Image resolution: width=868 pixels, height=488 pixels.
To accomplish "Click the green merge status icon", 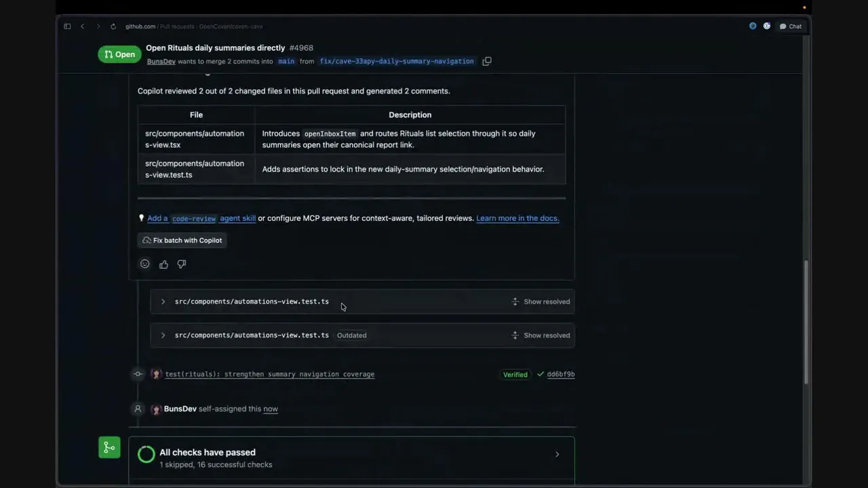I will point(109,447).
